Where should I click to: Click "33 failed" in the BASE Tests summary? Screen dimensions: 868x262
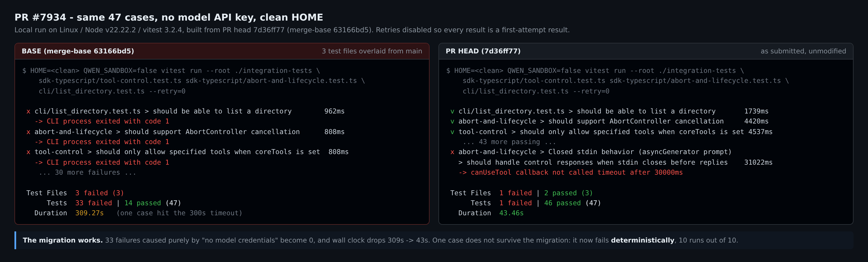(x=93, y=203)
